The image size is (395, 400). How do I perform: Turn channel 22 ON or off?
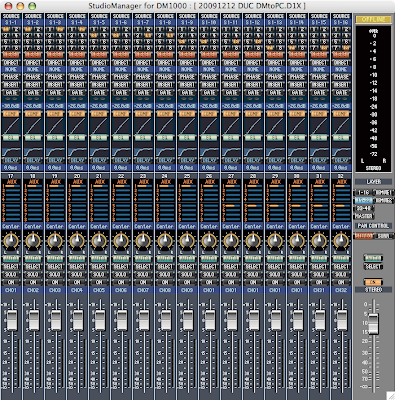(x=121, y=282)
